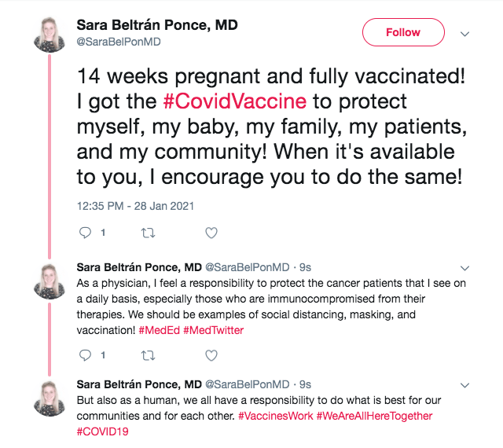Open the 12:35 PM - 28 Jan 2021 timestamp
Screen dimensions: 503x448
tap(135, 207)
